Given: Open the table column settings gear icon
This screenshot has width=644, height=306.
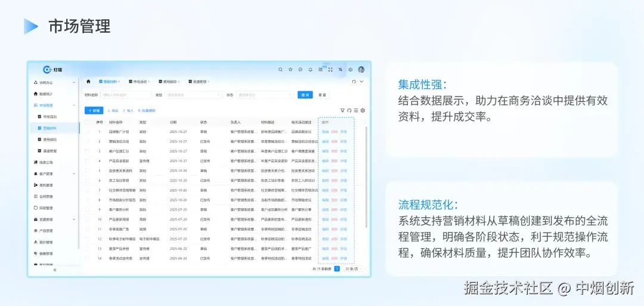Looking at the screenshot, I should click(363, 110).
